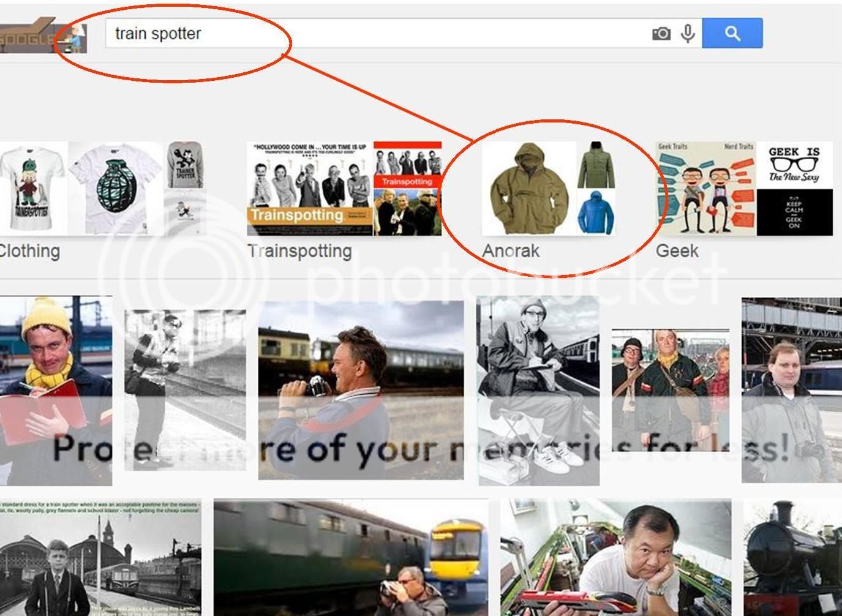Click the camera search-by-image icon
The image size is (842, 616).
click(x=661, y=34)
